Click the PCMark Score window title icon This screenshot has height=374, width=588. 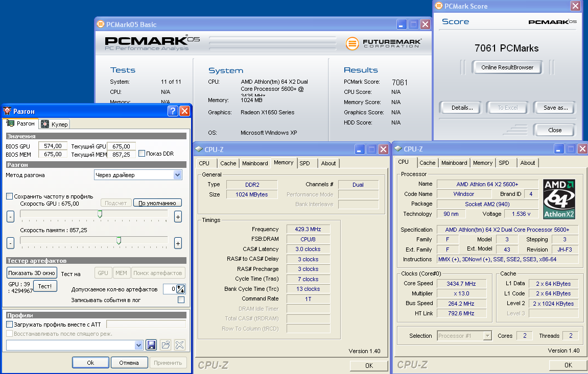(x=438, y=6)
